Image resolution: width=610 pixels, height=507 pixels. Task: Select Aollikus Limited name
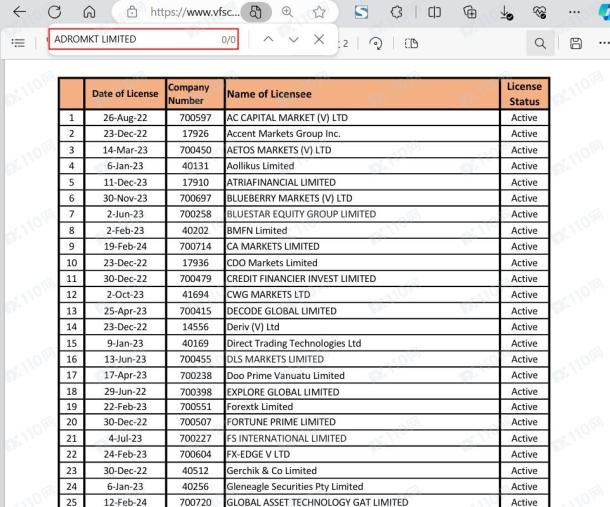pyautogui.click(x=260, y=166)
